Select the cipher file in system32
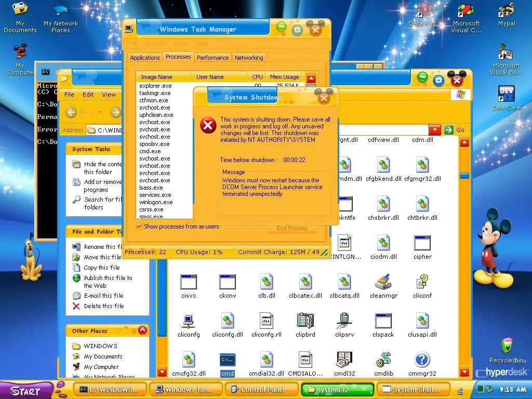Image resolution: width=532 pixels, height=399 pixels. (422, 247)
